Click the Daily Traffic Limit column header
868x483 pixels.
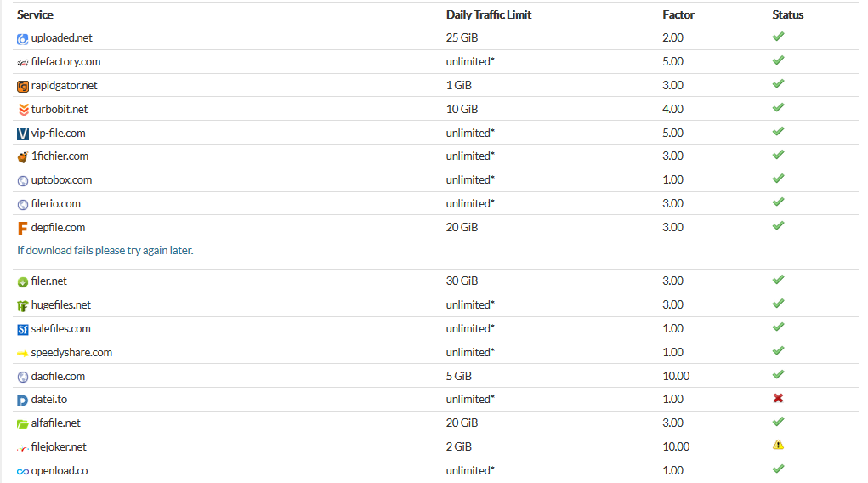point(489,15)
